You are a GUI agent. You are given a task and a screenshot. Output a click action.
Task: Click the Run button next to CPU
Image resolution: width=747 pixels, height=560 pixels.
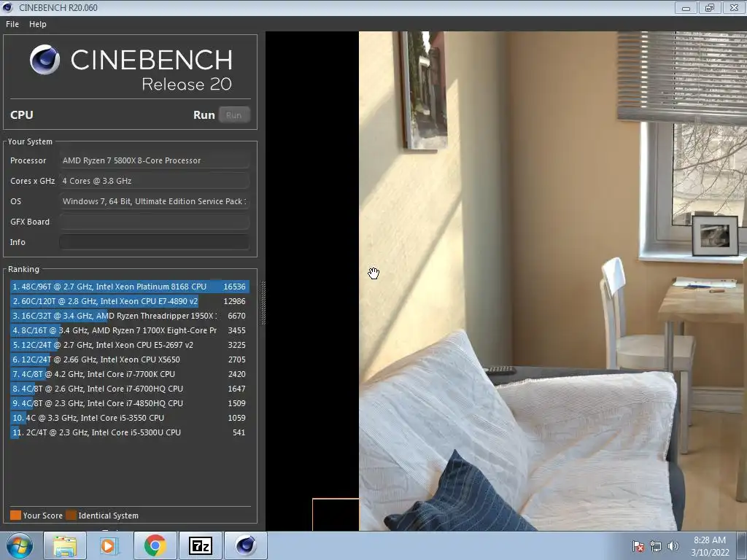tap(234, 114)
